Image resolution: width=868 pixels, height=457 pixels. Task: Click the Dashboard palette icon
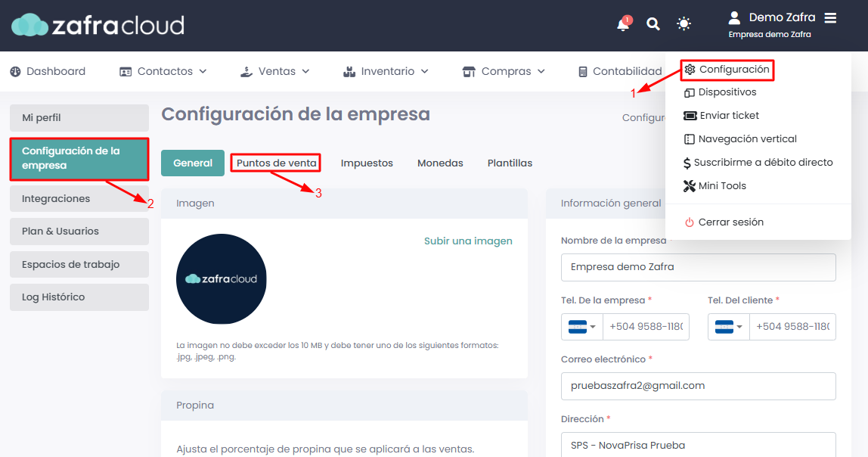[x=15, y=71]
